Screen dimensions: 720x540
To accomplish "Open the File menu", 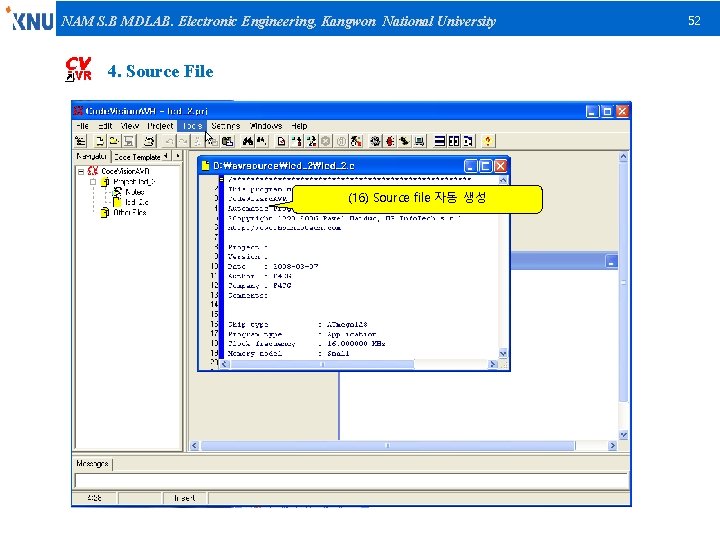I will tap(82, 126).
